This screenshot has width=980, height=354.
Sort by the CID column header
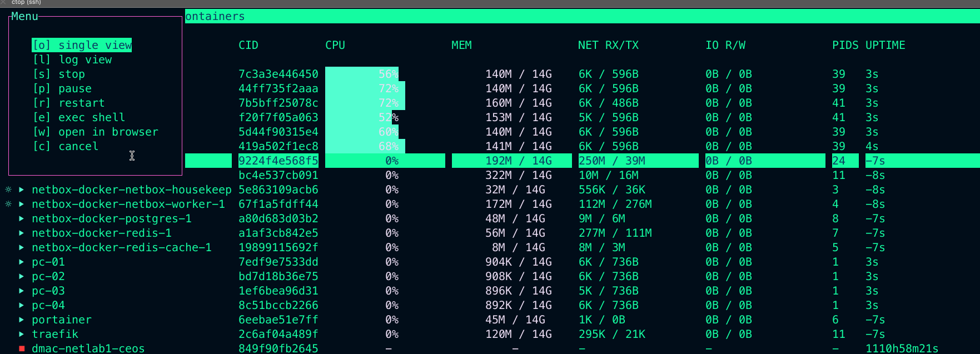click(x=248, y=45)
